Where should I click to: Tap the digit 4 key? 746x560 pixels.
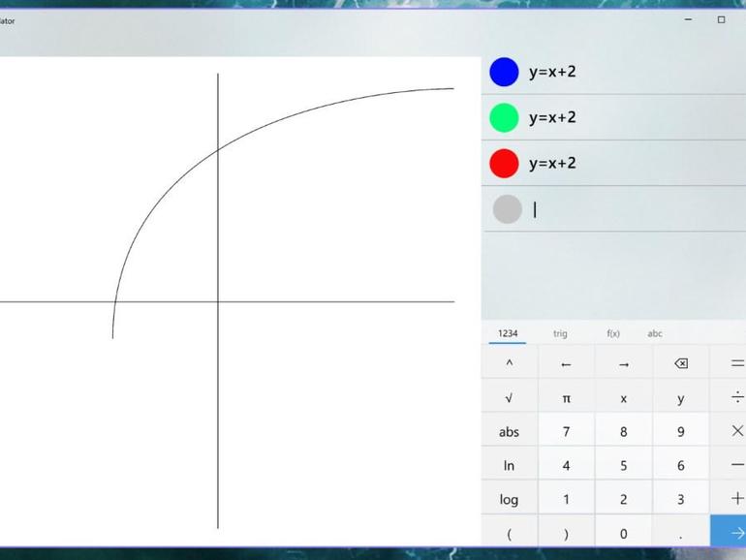[x=566, y=465]
